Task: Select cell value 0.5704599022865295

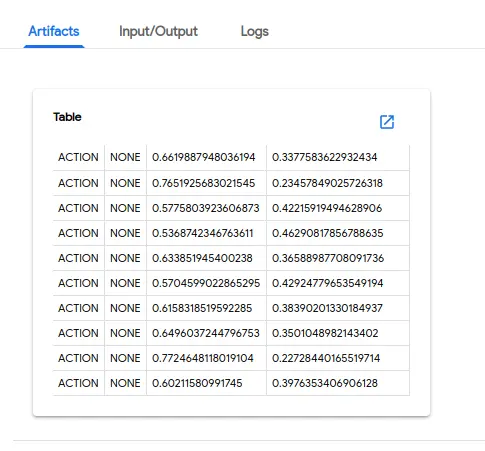Action: pyautogui.click(x=206, y=283)
